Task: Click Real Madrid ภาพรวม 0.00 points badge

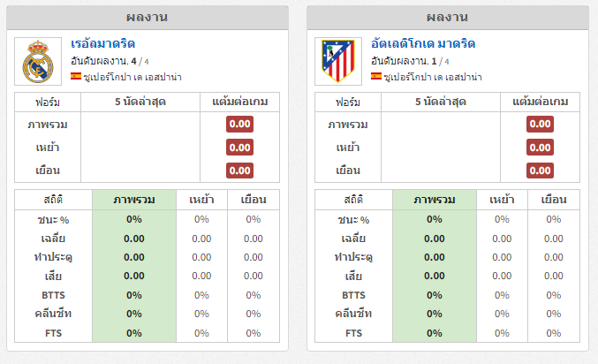Action: click(x=239, y=124)
